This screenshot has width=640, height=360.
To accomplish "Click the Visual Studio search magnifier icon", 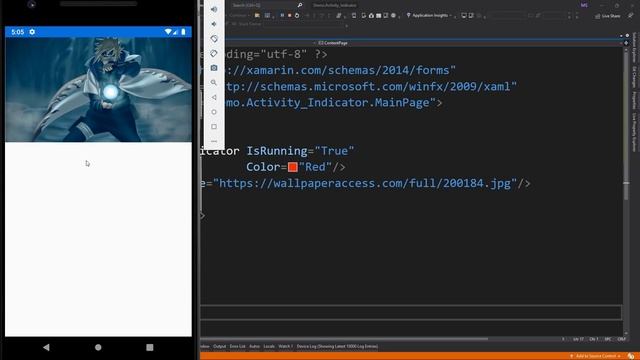I will (300, 5).
